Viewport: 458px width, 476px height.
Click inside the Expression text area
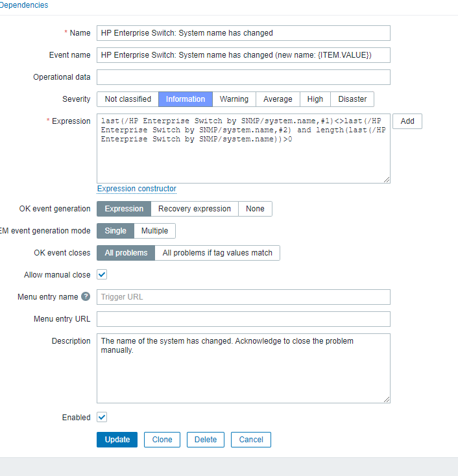tap(243, 149)
